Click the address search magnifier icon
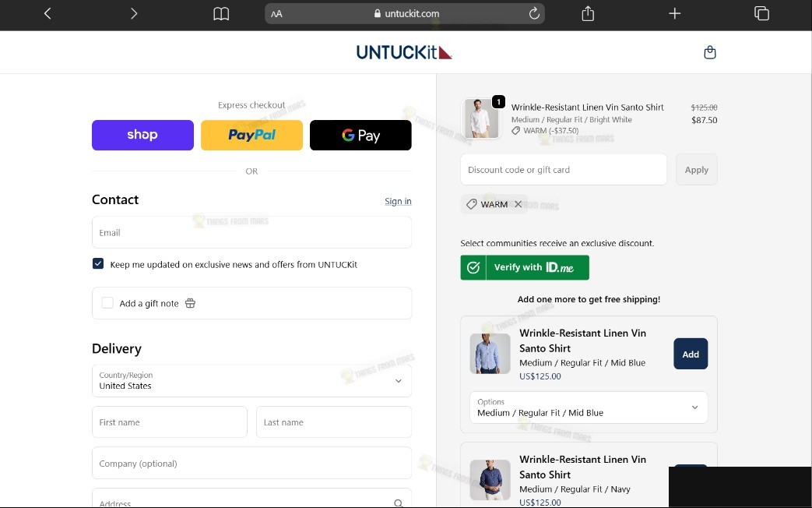Image resolution: width=812 pixels, height=508 pixels. click(x=398, y=503)
